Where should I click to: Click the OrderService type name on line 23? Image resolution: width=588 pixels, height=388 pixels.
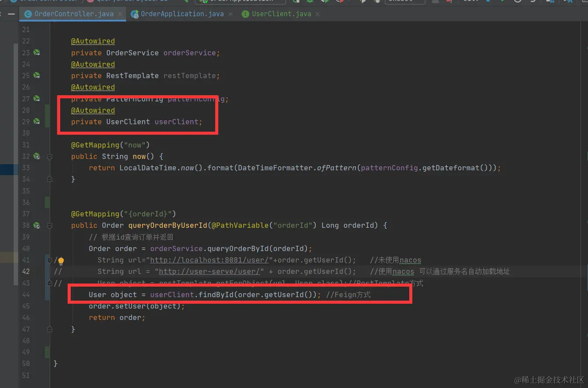pyautogui.click(x=133, y=53)
